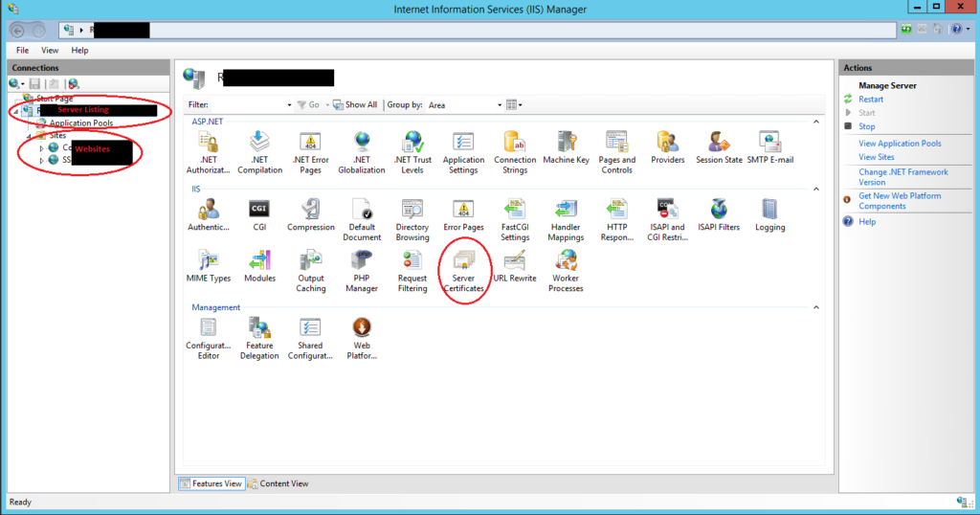Collapse the IIS group
This screenshot has width=980, height=515.
tap(816, 189)
